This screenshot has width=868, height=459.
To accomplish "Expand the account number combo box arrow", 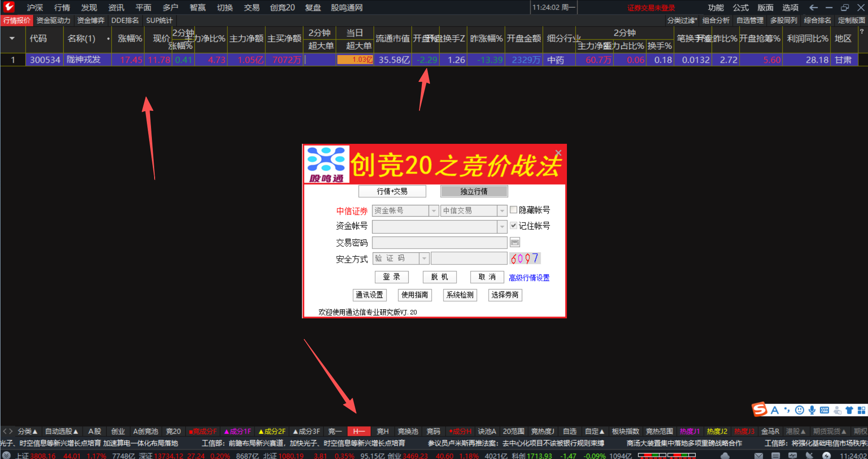I will tap(502, 227).
